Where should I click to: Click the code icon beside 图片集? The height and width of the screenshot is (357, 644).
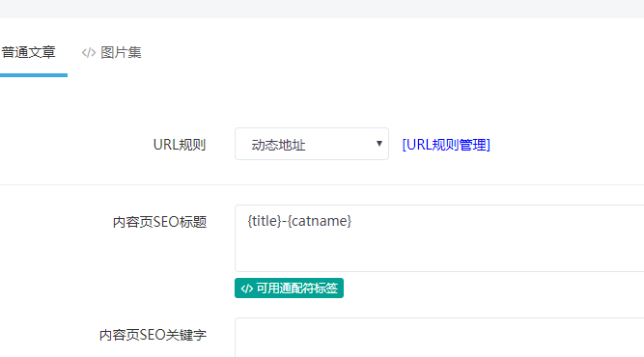point(89,53)
